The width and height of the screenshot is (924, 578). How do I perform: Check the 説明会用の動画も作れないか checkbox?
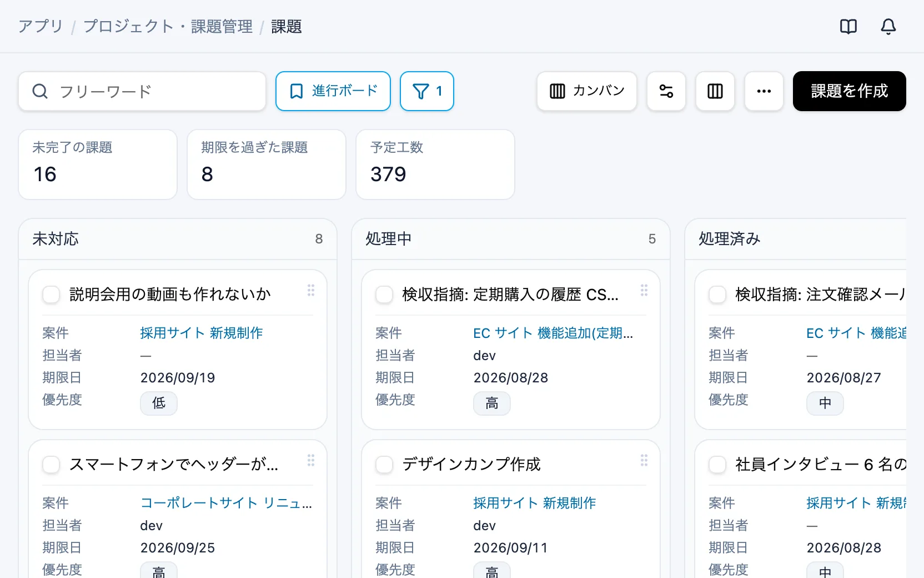pos(51,295)
